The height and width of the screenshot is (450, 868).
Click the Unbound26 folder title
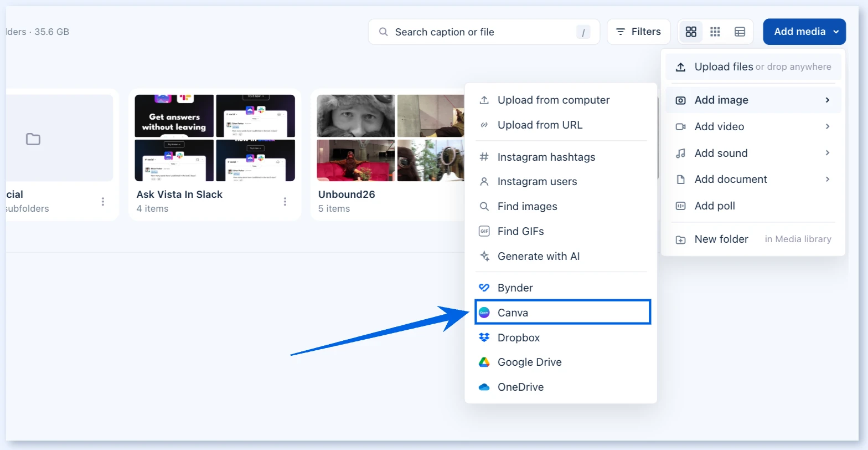point(347,195)
